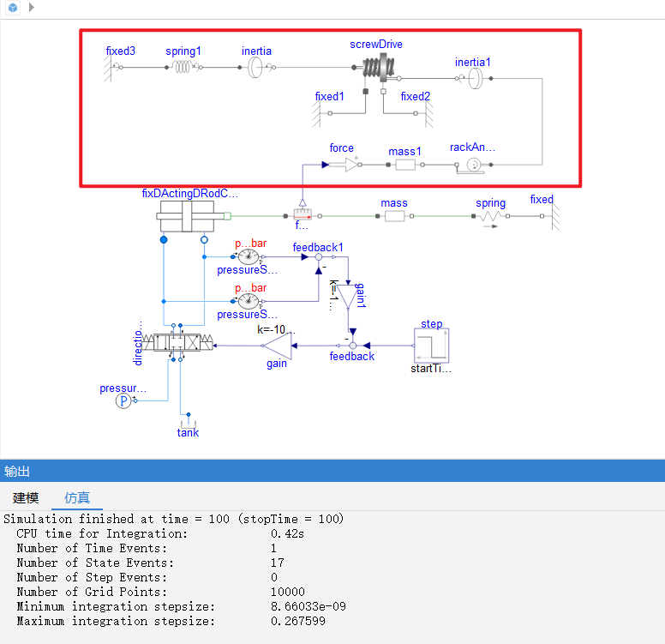Screen dimensions: 665x644
Task: Select the mass1 block
Action: coord(405,165)
